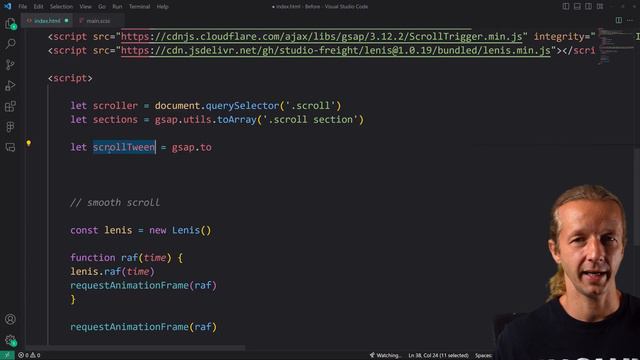Open Customize Layout icon in title bar
The height and width of the screenshot is (360, 640).
pyautogui.click(x=600, y=7)
